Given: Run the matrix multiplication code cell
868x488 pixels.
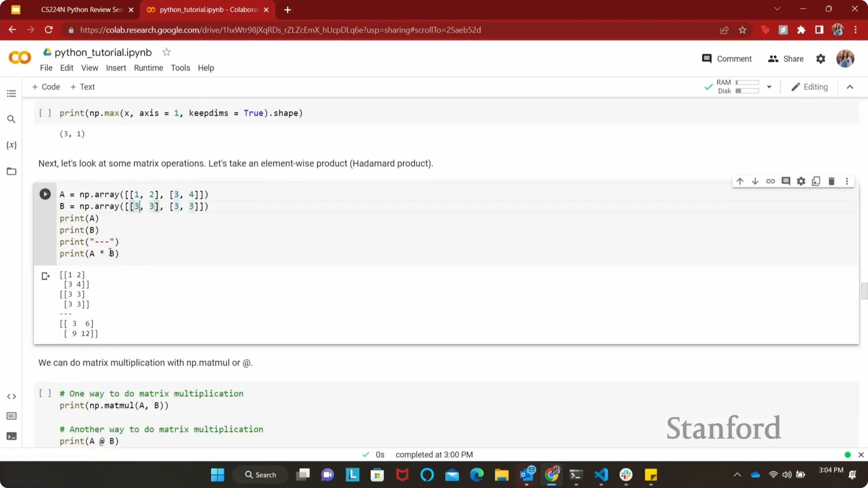Looking at the screenshot, I should pyautogui.click(x=45, y=393).
